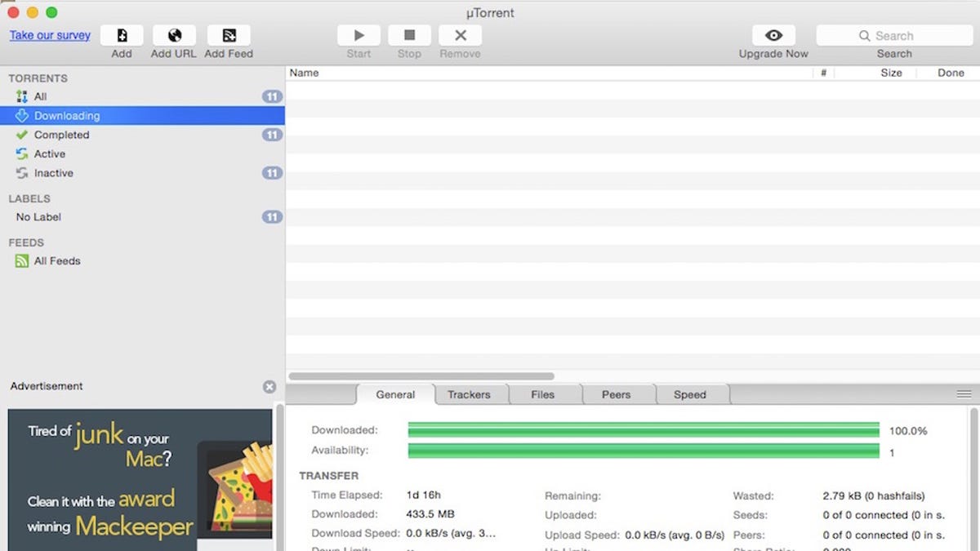The height and width of the screenshot is (551, 980).
Task: Select the No Label item
Action: pyautogui.click(x=142, y=217)
